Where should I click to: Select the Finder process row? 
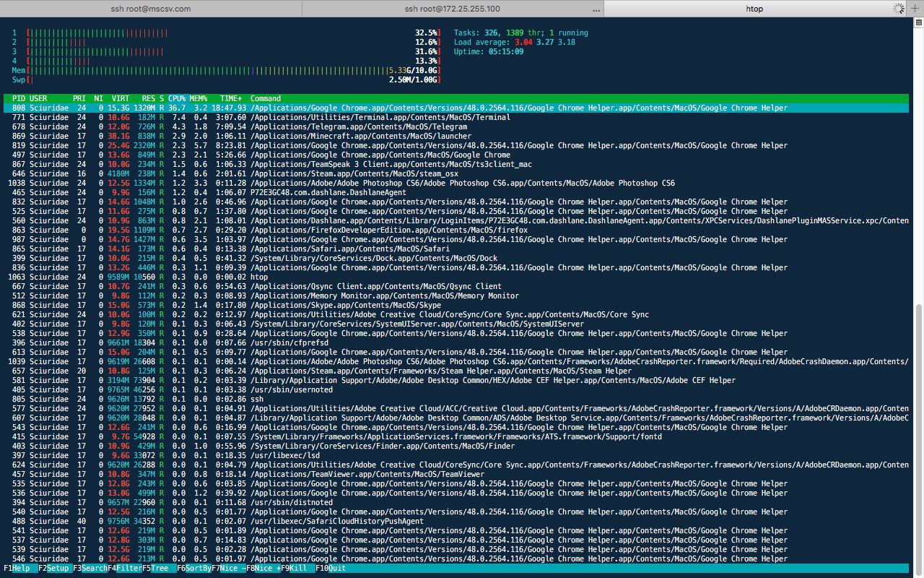point(456,447)
